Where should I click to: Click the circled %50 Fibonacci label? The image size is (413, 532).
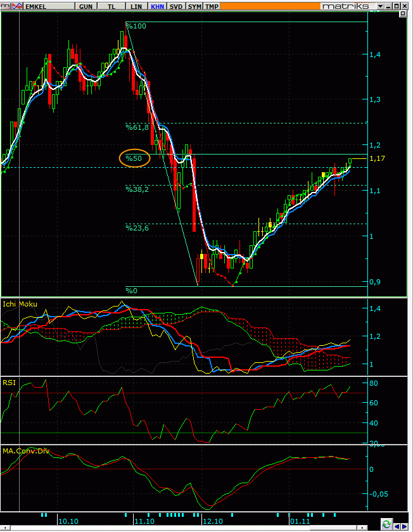click(x=134, y=158)
